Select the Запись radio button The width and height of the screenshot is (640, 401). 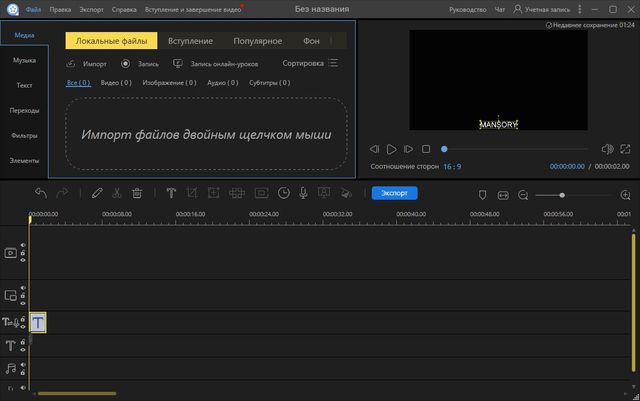pyautogui.click(x=125, y=63)
